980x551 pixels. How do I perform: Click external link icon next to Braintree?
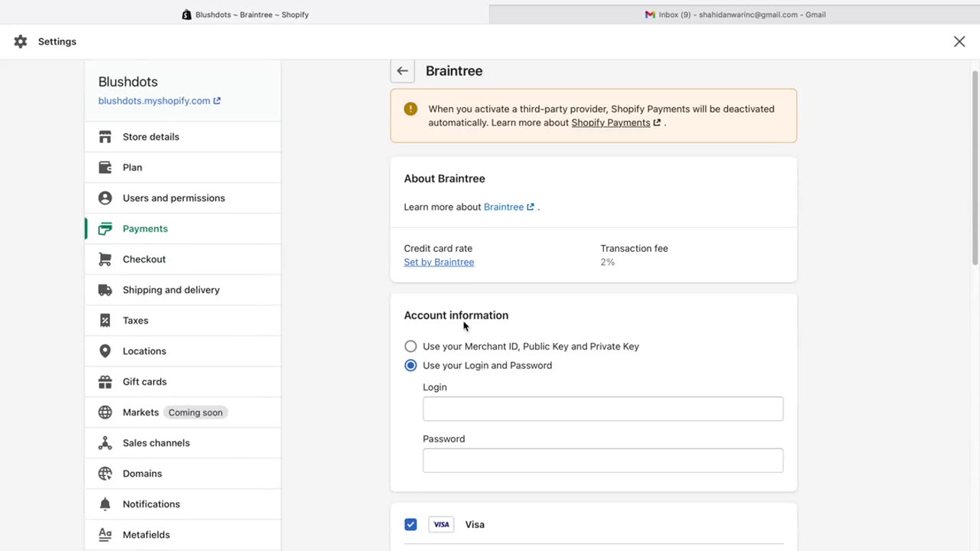[x=530, y=207]
